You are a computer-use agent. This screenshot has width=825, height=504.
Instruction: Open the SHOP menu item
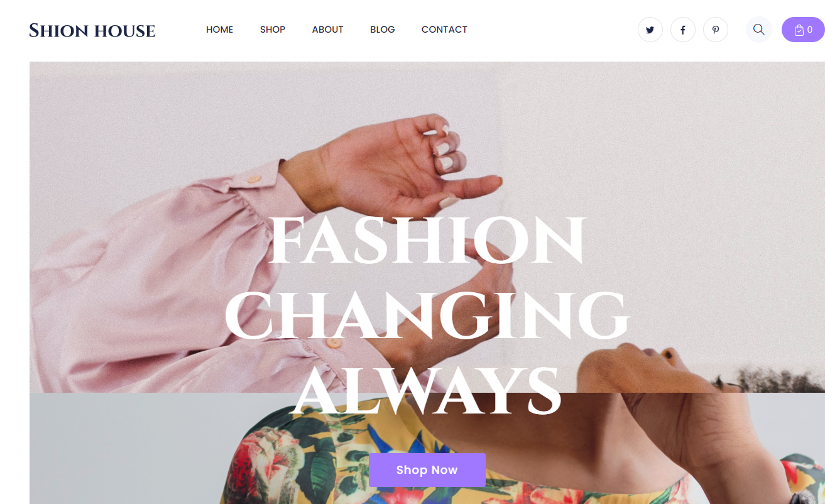(x=273, y=30)
